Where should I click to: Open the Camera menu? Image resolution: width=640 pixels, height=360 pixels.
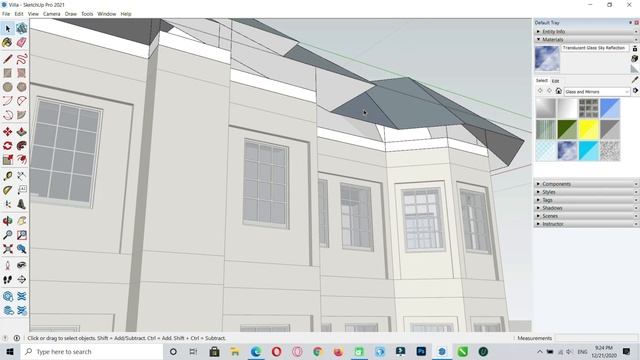pos(51,14)
